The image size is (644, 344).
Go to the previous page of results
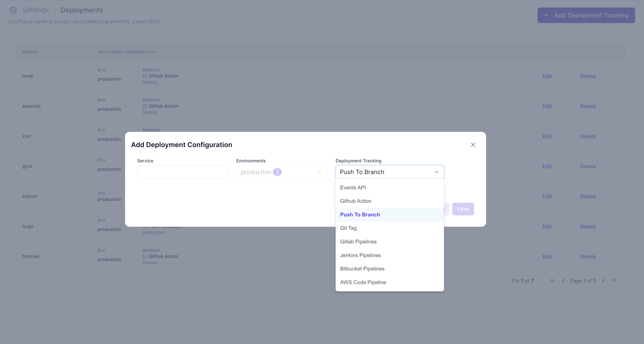pyautogui.click(x=563, y=281)
